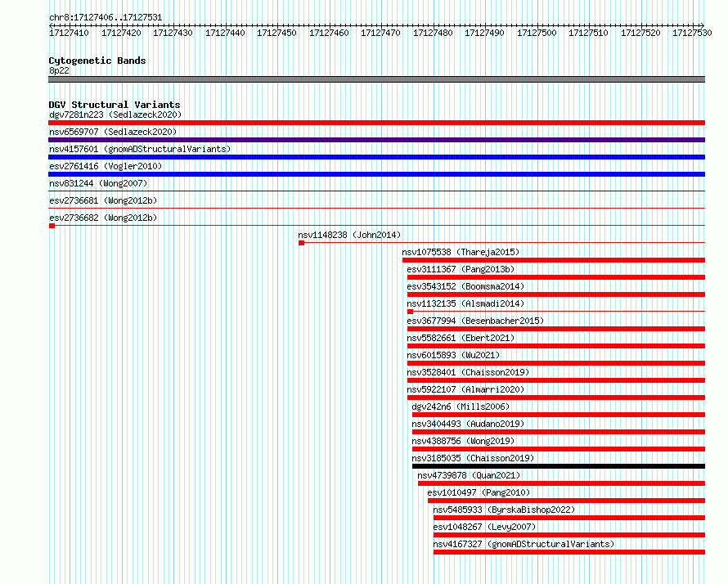Screen dimensions: 728x584
Task: Click the nsv4739878 (Quan2021) variant label
Action: pyautogui.click(x=469, y=475)
